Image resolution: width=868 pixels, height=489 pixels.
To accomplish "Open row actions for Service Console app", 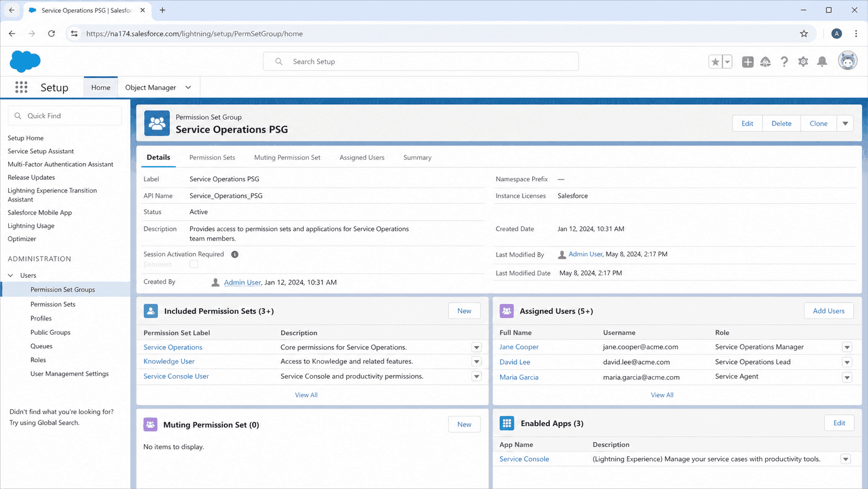I will tap(846, 459).
